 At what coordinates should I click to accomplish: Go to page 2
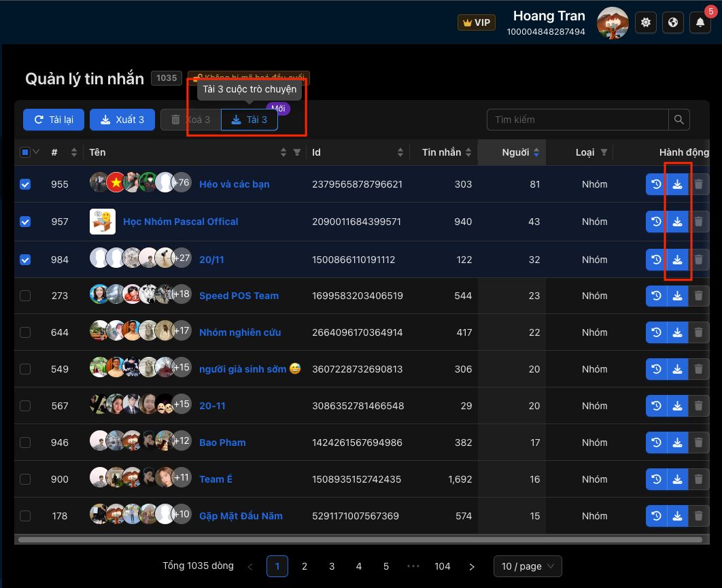pos(305,566)
